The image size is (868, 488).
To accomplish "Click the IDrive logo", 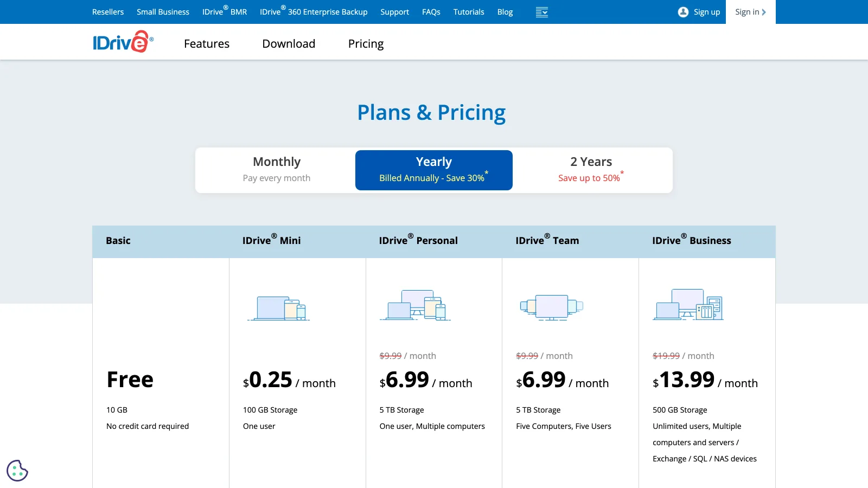I will click(x=123, y=42).
